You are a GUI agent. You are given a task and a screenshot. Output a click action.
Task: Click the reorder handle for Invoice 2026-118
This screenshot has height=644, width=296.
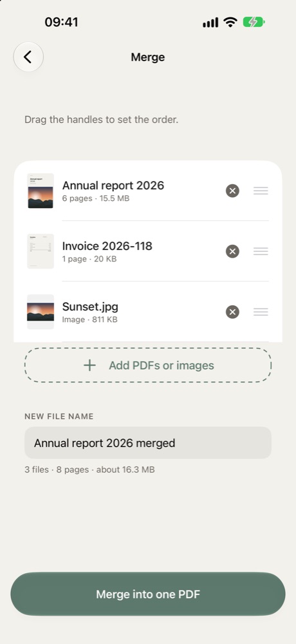point(261,251)
